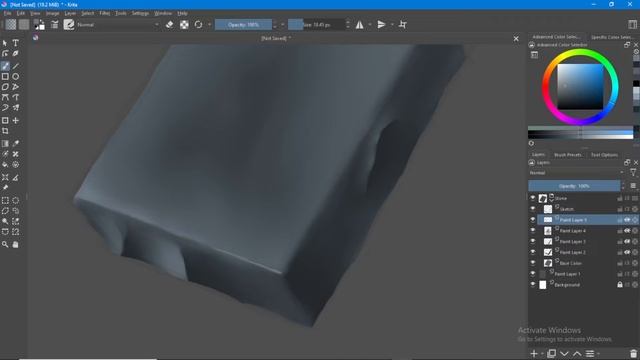640x360 pixels.
Task: Expand the add layer dropdown arrow
Action: [x=542, y=354]
